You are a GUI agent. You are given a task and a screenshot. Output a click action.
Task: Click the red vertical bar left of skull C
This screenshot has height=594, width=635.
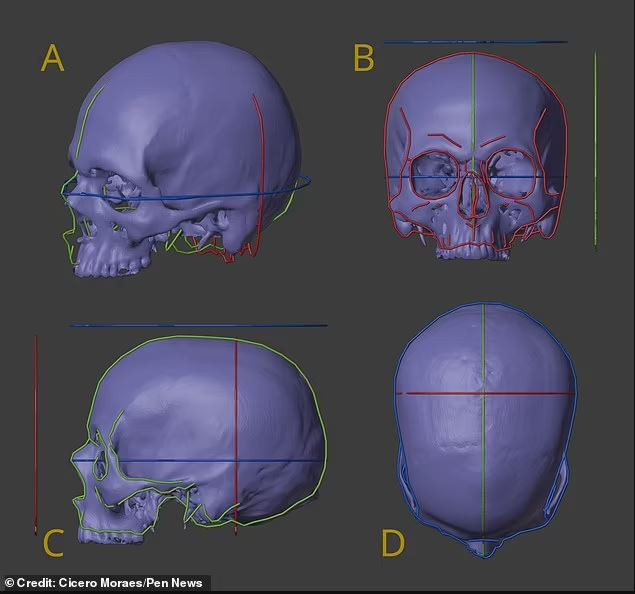pos(36,430)
